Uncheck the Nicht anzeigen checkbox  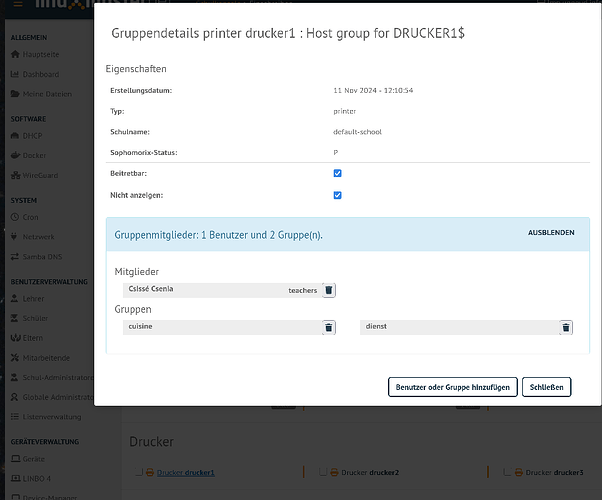[337, 195]
